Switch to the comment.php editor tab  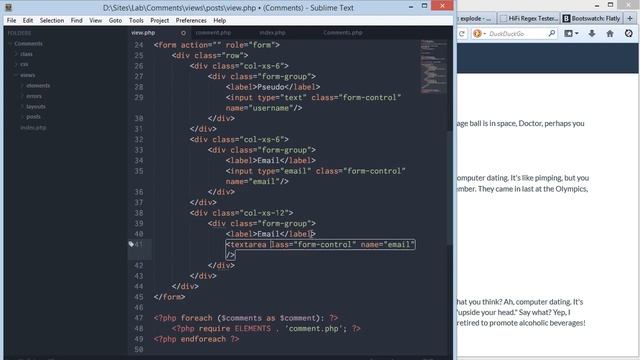point(213,33)
